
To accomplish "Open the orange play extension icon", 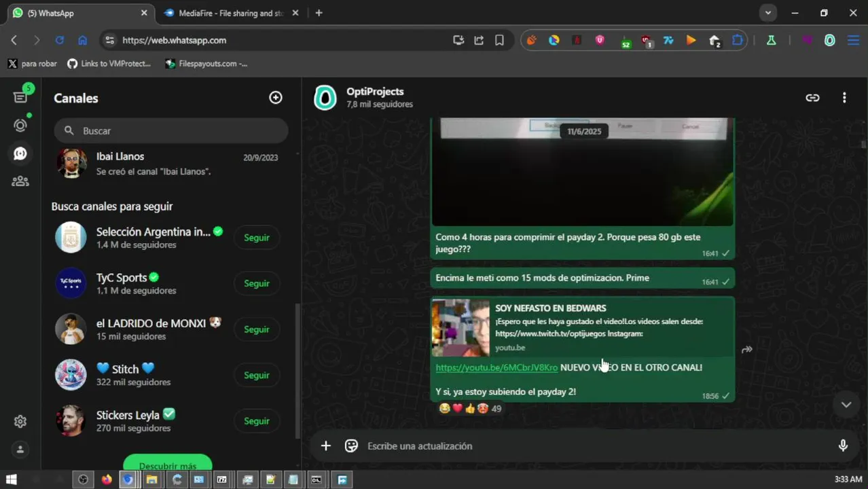I will (691, 40).
